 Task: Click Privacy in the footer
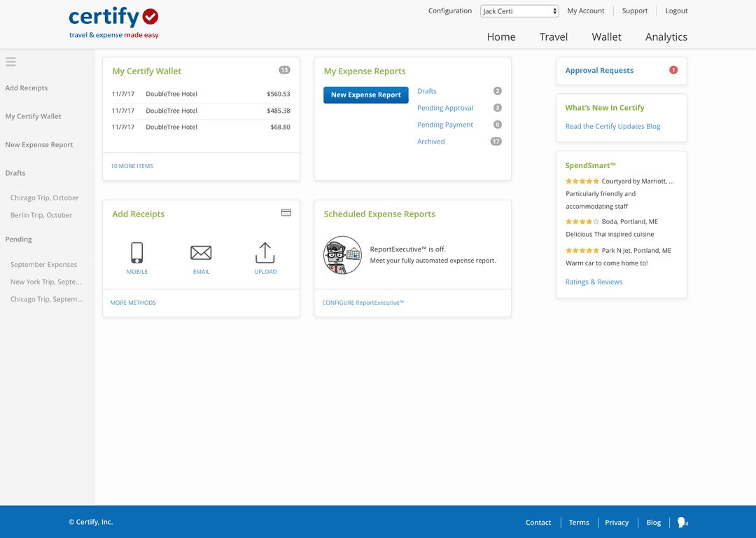(x=617, y=523)
